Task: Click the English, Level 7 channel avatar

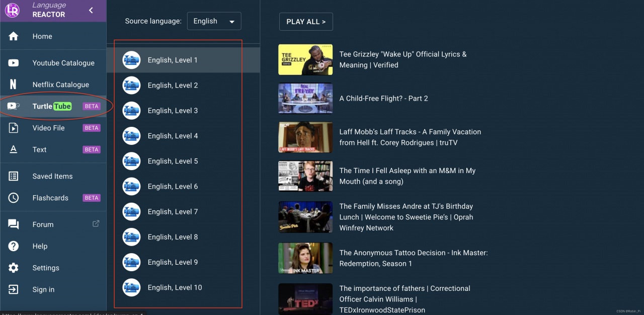Action: tap(131, 211)
